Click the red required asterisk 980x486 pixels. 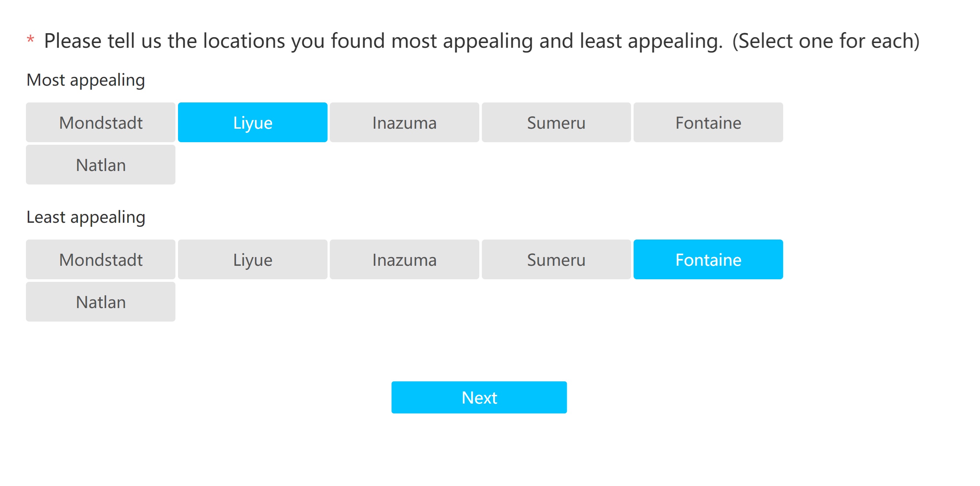[x=30, y=39]
